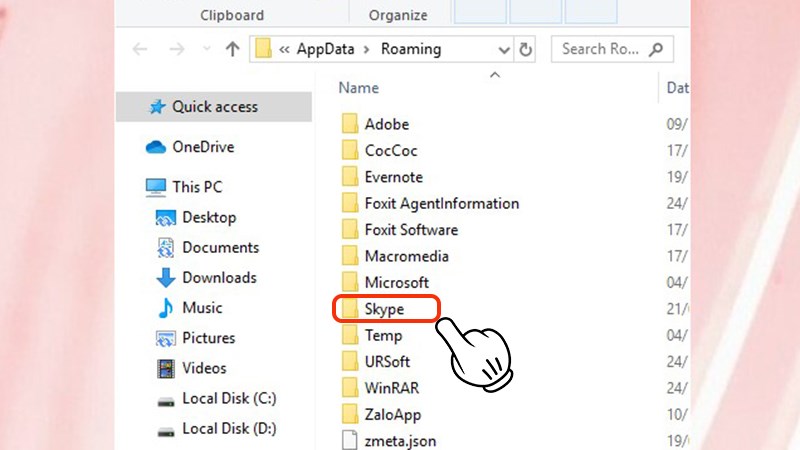This screenshot has width=800, height=450.
Task: Click the Downloads arrow icon
Action: (x=165, y=278)
